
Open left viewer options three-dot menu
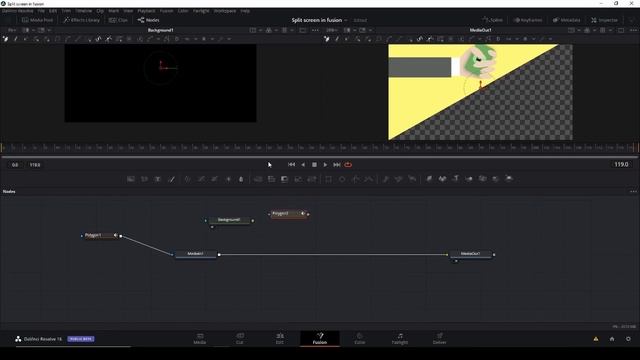tap(315, 30)
